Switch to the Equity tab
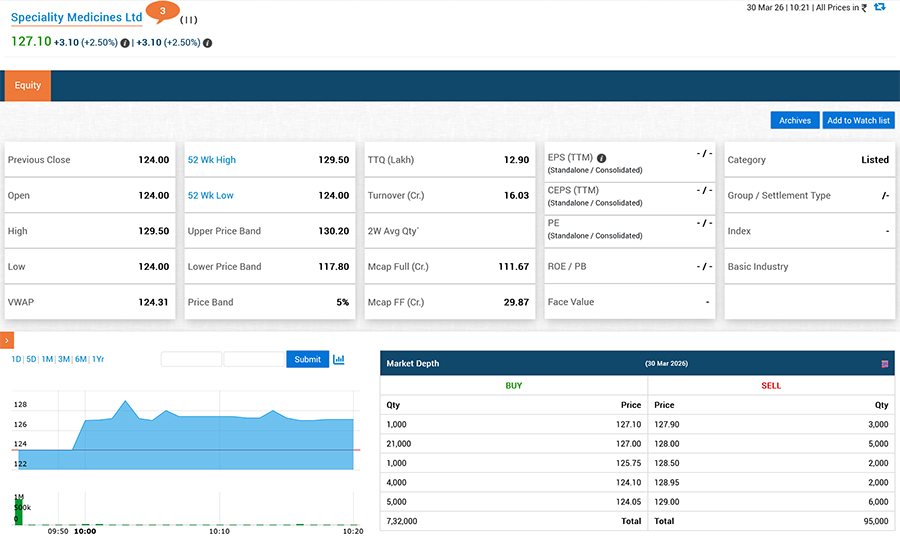Image resolution: width=900 pixels, height=549 pixels. coord(28,86)
